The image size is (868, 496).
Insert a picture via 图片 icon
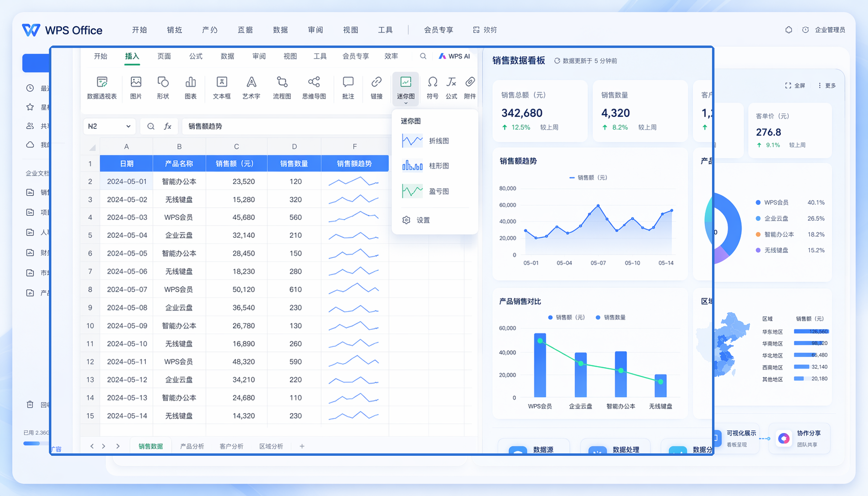[136, 87]
